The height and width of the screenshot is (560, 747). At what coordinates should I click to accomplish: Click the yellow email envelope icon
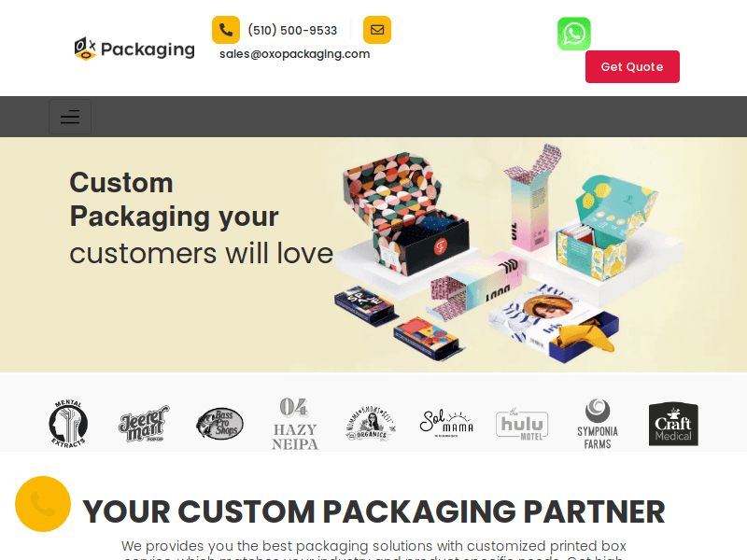click(x=377, y=30)
